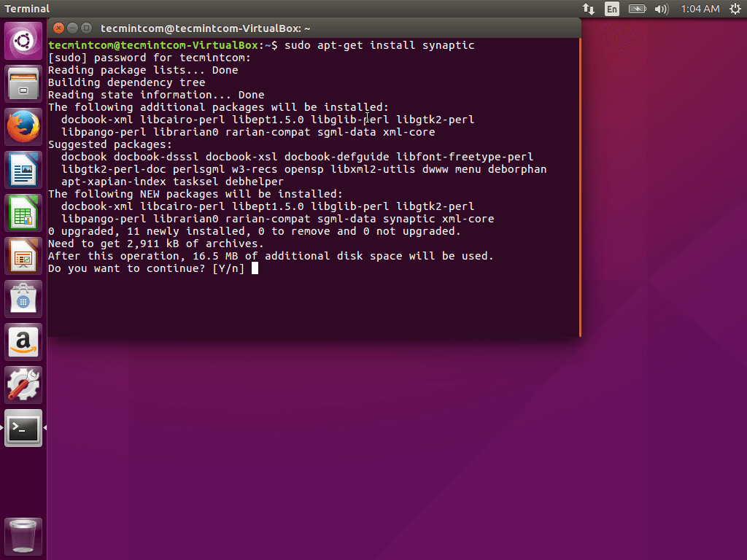Launch the Ubuntu Software Center
This screenshot has width=747, height=560.
click(22, 298)
